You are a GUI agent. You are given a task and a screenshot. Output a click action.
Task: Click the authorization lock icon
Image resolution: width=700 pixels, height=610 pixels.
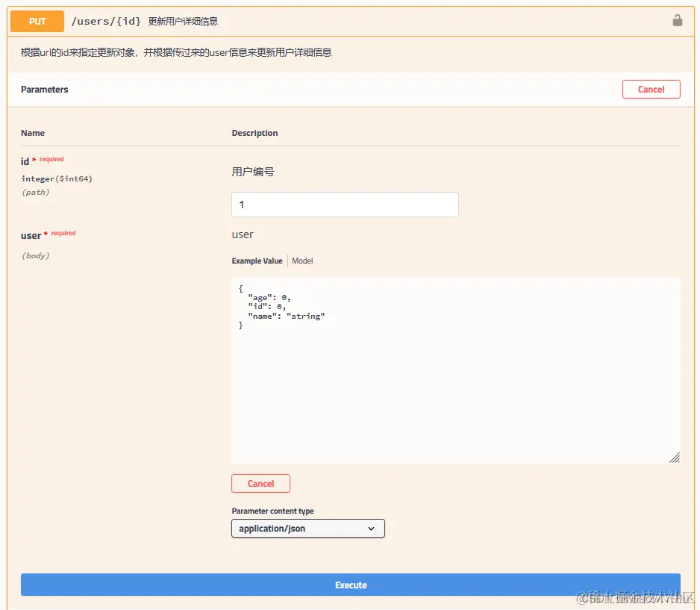point(677,21)
